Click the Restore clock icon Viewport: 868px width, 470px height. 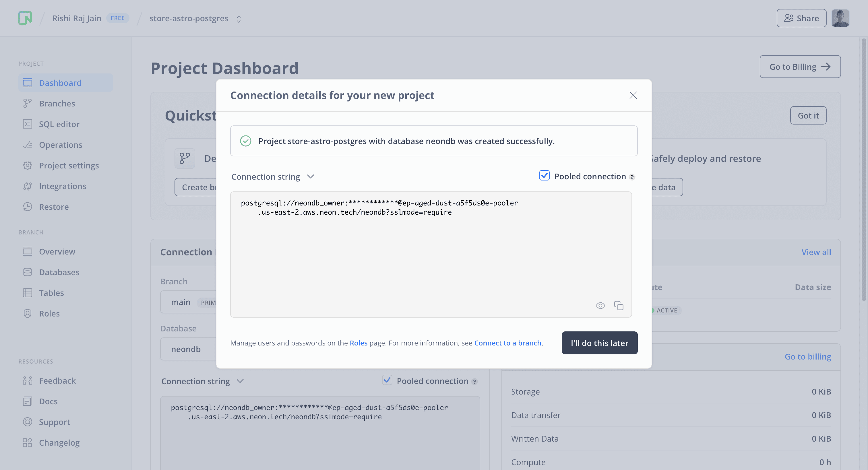coord(27,207)
